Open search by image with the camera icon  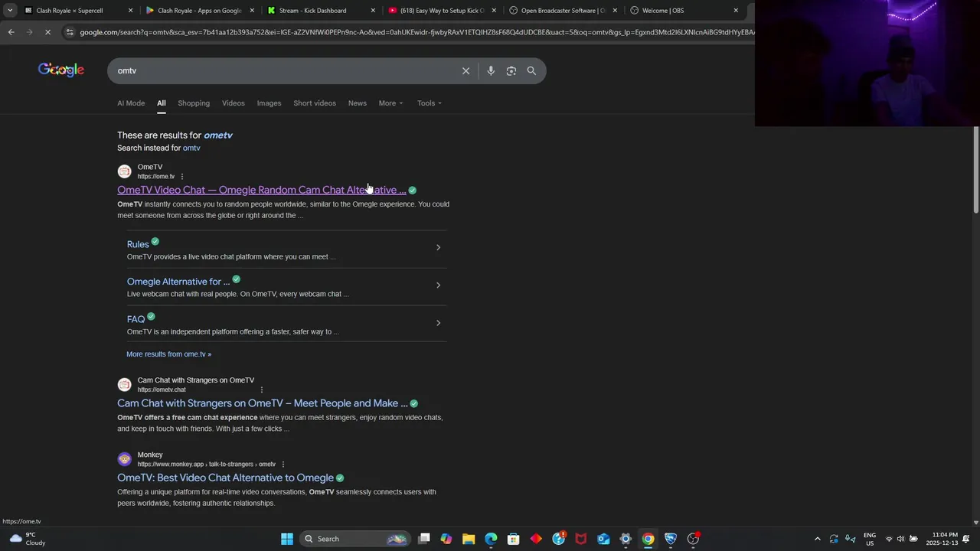pyautogui.click(x=511, y=70)
